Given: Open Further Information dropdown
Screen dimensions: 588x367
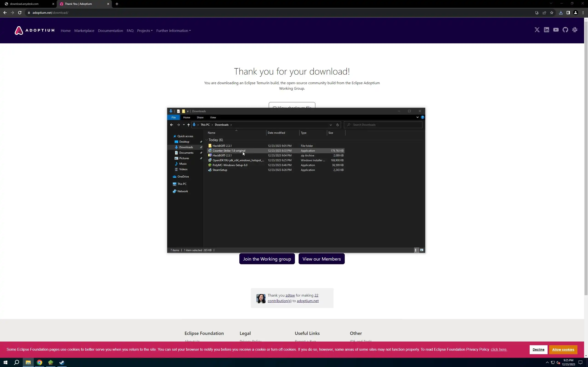Looking at the screenshot, I should [x=173, y=31].
